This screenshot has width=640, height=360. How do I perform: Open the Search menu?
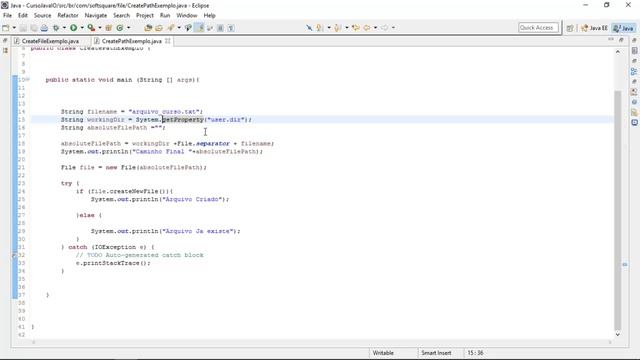pos(121,16)
